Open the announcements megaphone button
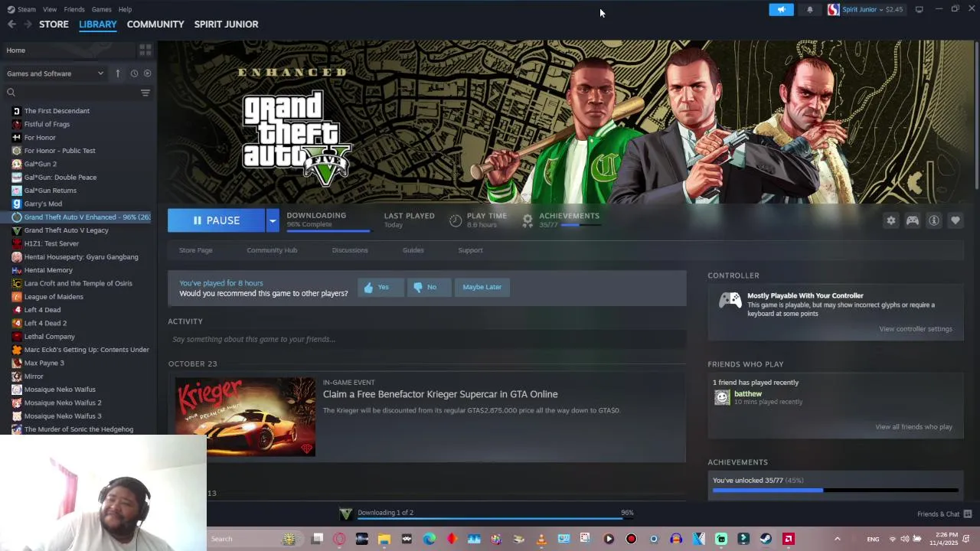Viewport: 980px width, 551px height. coord(781,9)
